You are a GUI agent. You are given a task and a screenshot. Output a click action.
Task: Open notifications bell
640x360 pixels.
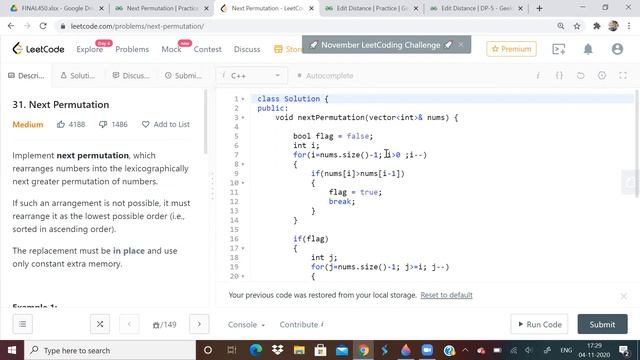tap(588, 49)
